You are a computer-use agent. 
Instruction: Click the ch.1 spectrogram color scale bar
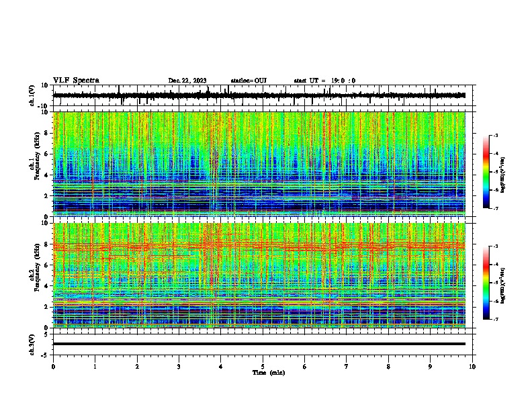(x=486, y=172)
